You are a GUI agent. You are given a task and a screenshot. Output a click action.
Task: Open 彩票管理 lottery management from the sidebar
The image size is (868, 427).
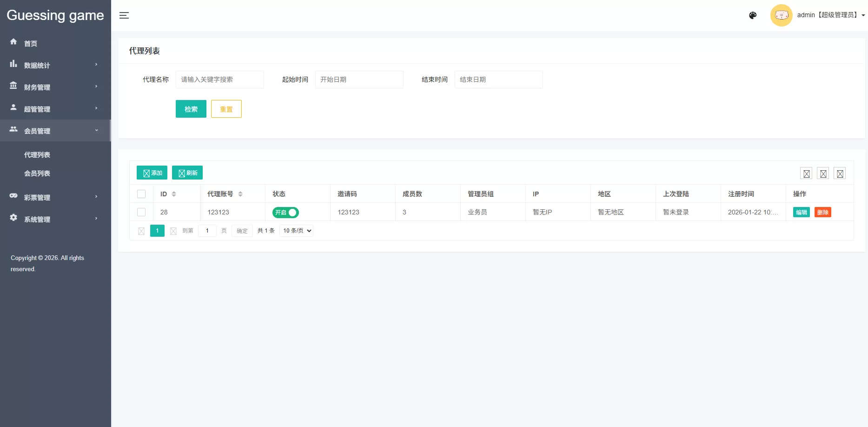[37, 197]
